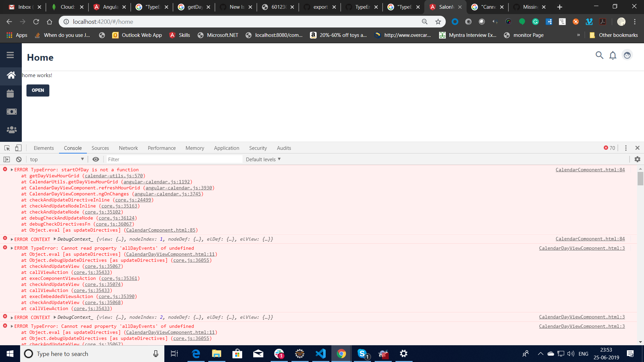Image resolution: width=644 pixels, height=362 pixels.
Task: Reload the page
Action: click(36, 22)
